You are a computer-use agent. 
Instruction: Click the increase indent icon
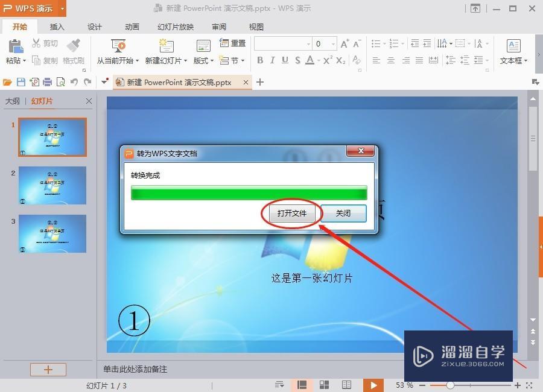[427, 43]
